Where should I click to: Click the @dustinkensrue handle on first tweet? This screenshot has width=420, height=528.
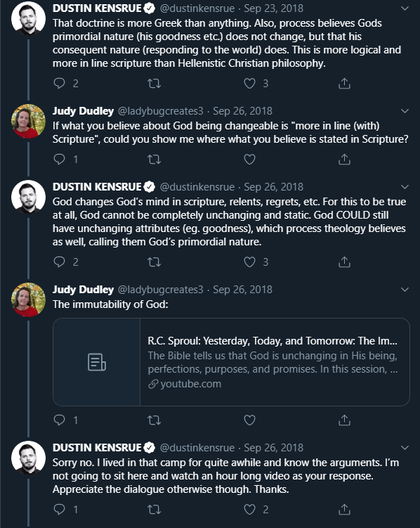pyautogui.click(x=197, y=8)
